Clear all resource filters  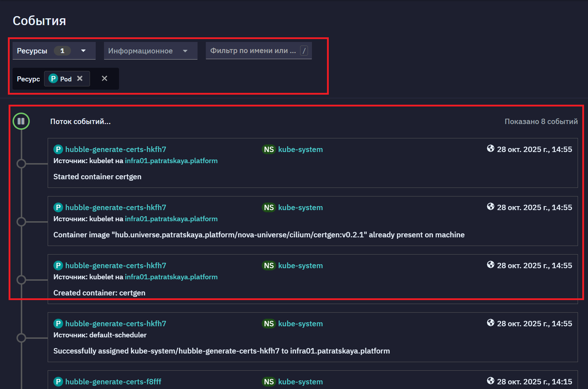[x=104, y=79]
